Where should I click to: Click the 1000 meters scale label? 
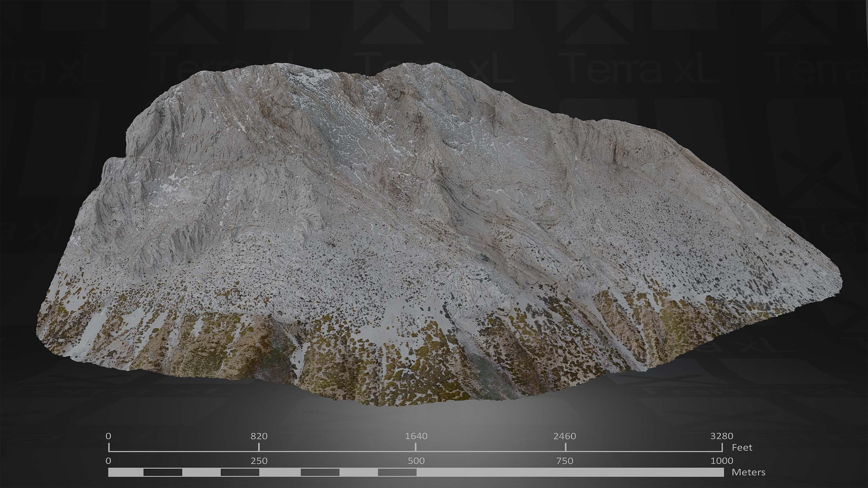click(721, 461)
